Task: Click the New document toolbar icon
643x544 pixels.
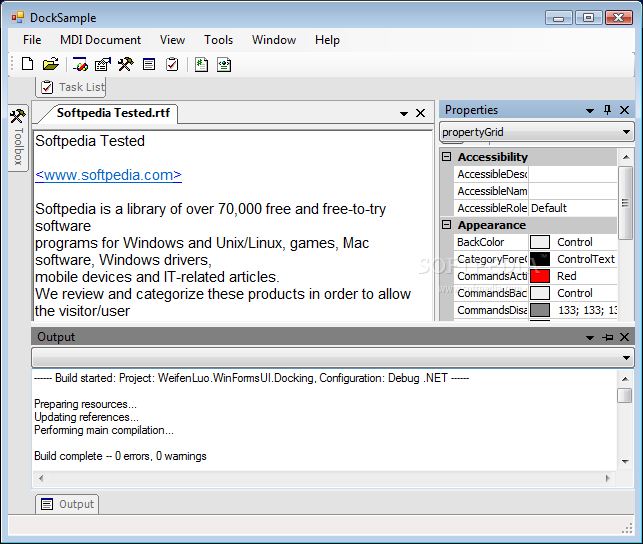Action: [x=27, y=64]
